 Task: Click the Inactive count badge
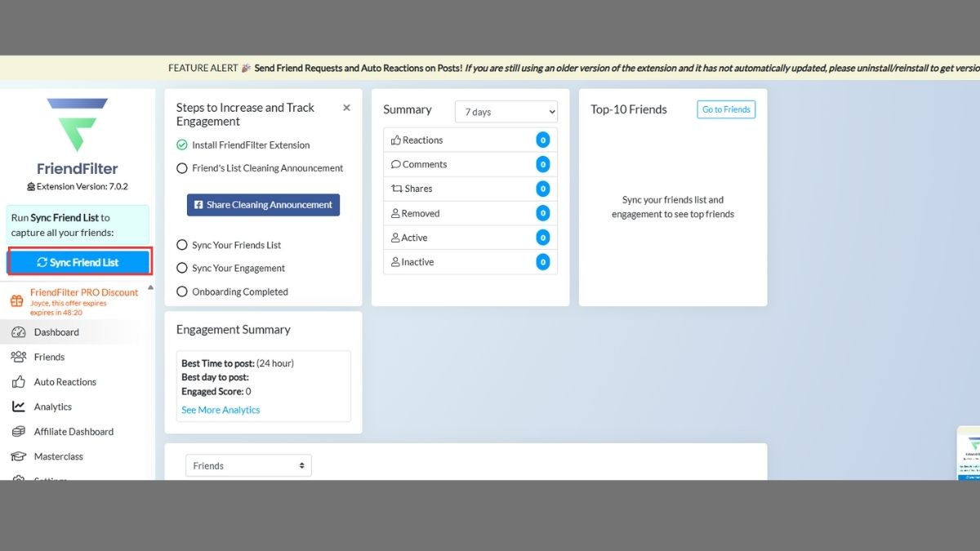pos(543,262)
